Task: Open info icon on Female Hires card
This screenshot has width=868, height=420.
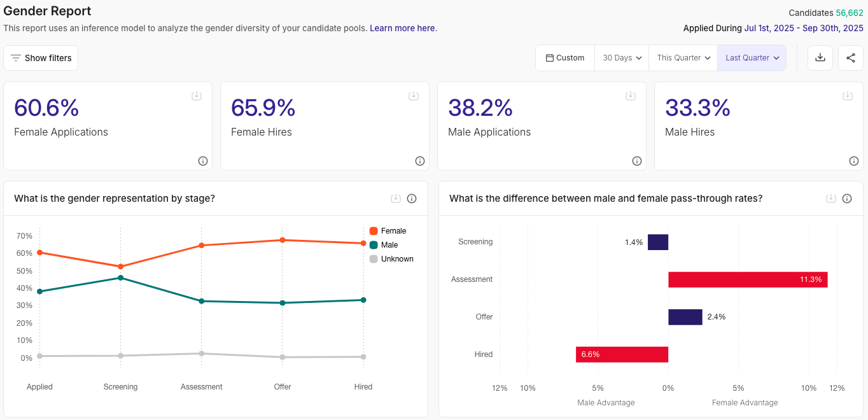Action: [x=420, y=161]
